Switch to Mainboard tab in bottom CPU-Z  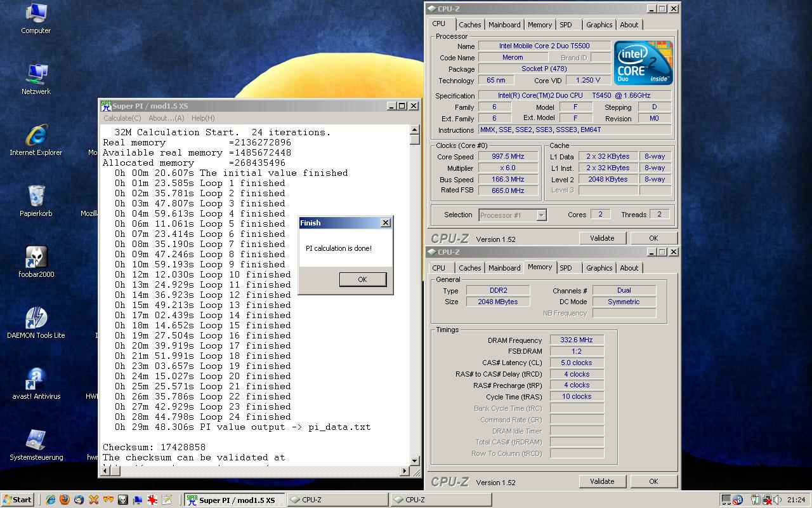coord(504,268)
